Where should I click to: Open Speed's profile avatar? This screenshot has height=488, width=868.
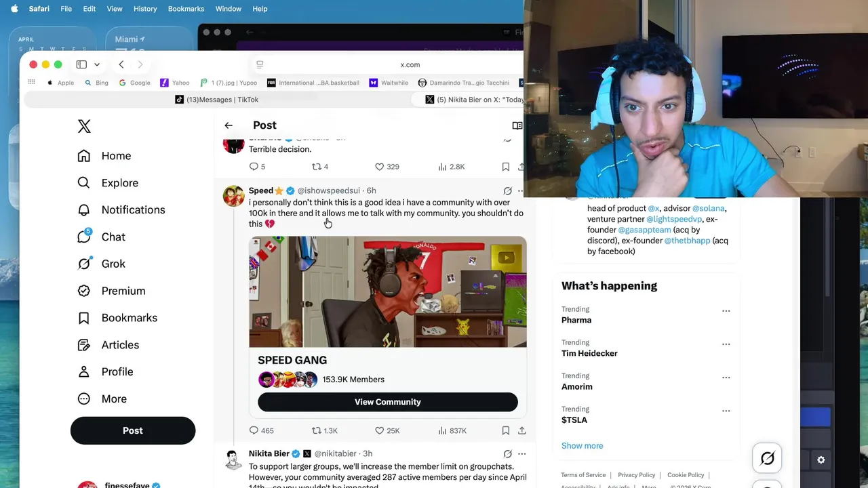234,196
